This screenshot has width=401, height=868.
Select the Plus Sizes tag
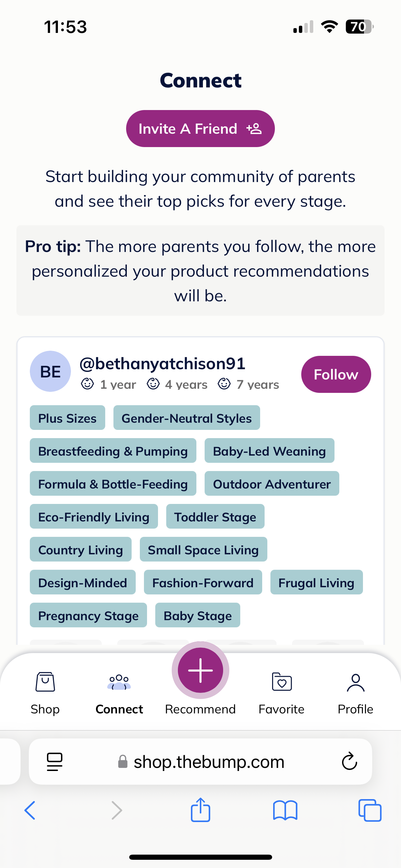(x=67, y=418)
